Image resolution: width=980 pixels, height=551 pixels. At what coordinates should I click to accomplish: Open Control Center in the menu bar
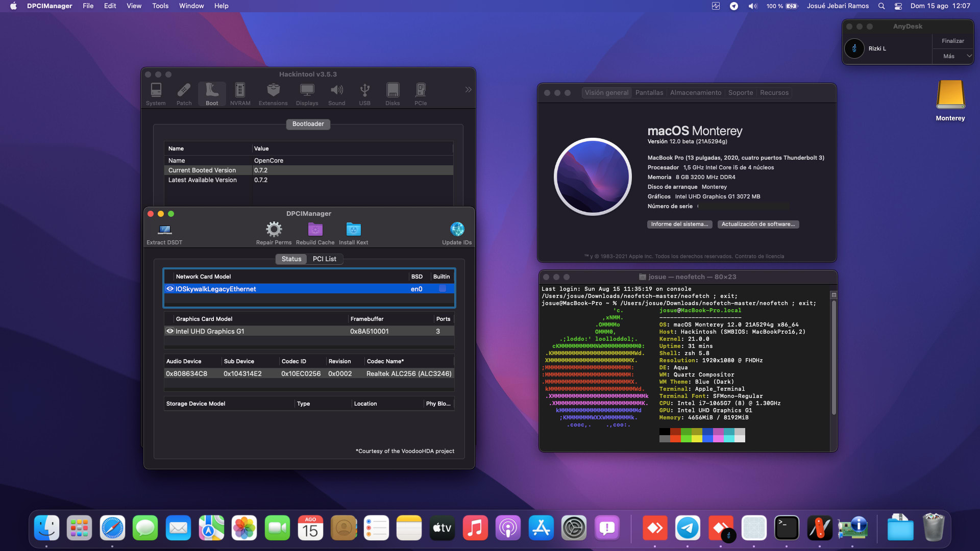[x=898, y=6]
